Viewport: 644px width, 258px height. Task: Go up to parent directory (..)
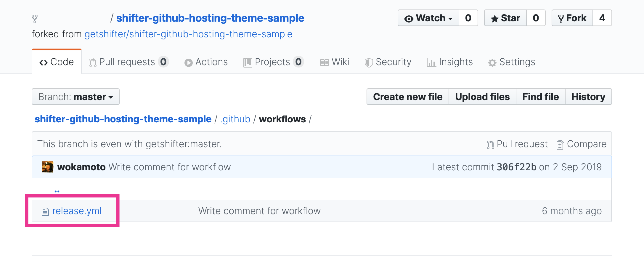57,191
